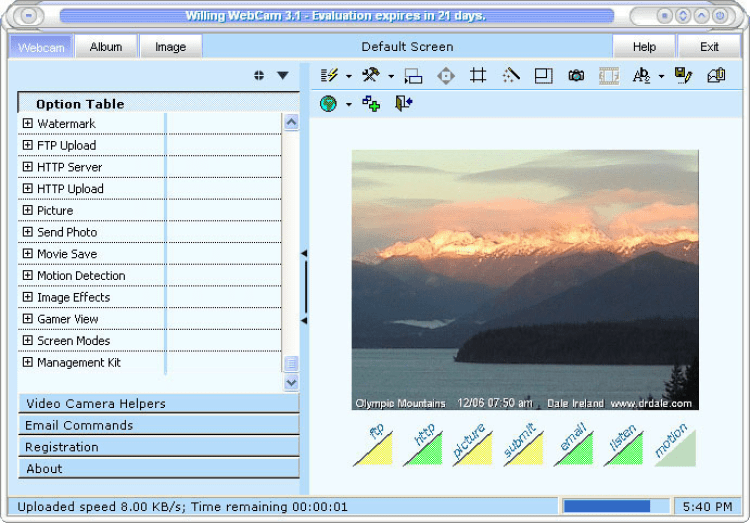The width and height of the screenshot is (750, 523).
Task: Toggle the motion status indicator
Action: tap(675, 445)
